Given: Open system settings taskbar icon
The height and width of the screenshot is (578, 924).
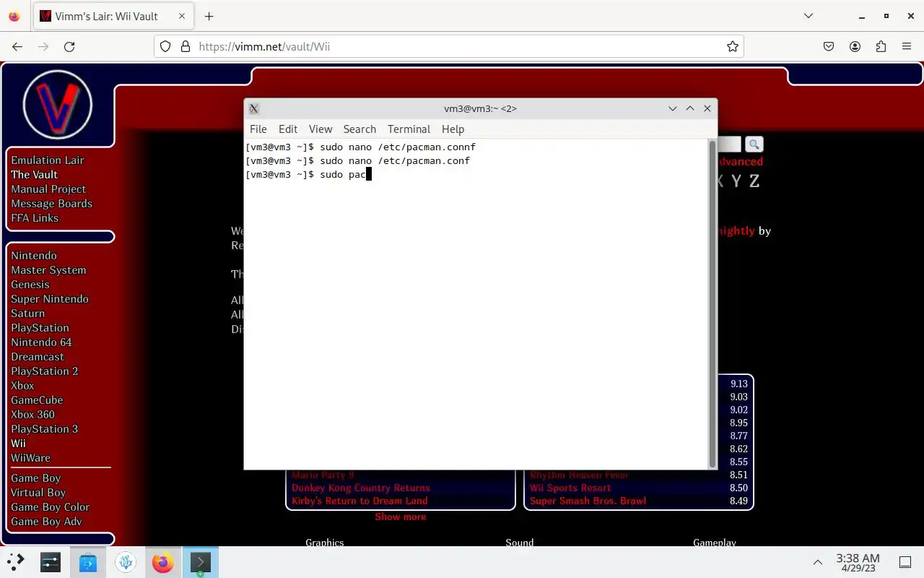Looking at the screenshot, I should coord(51,562).
